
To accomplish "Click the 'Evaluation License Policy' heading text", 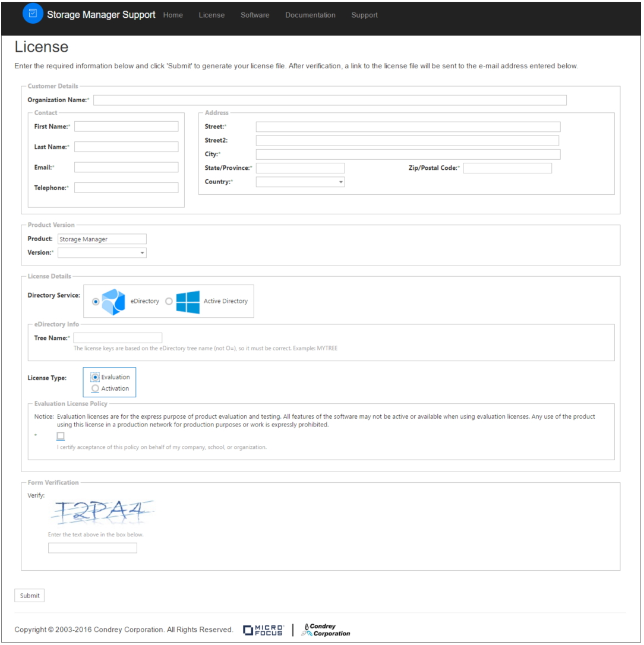I will pyautogui.click(x=71, y=404).
